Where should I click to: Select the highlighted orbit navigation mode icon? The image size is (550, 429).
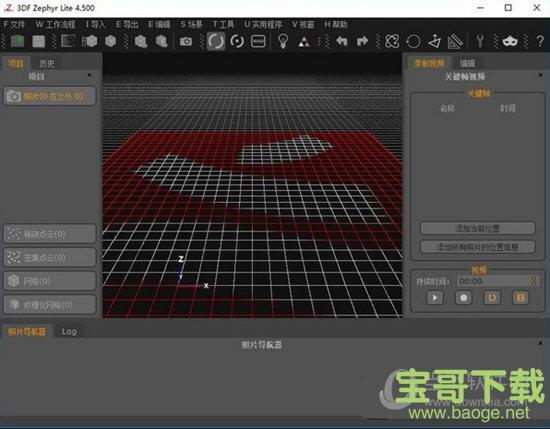[216, 41]
